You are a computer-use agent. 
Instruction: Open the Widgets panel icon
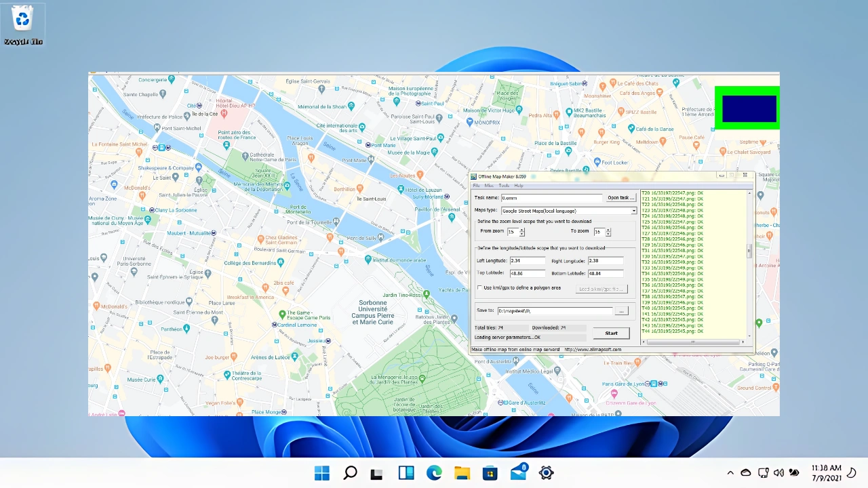(406, 473)
